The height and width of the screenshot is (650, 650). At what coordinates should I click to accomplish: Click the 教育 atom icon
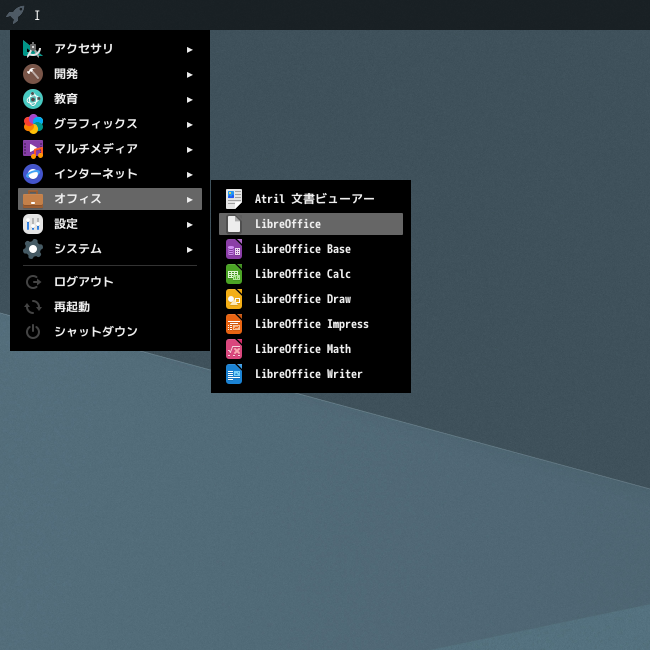tap(33, 99)
